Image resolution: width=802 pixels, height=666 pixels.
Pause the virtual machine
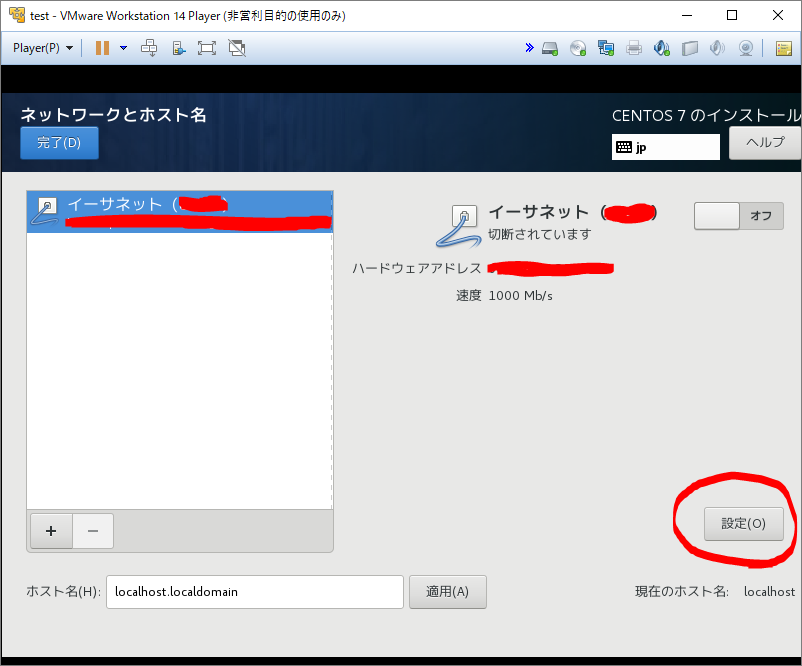tap(102, 48)
